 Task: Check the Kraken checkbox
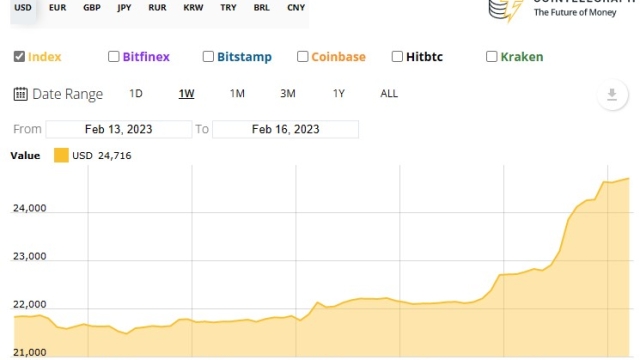tap(491, 56)
